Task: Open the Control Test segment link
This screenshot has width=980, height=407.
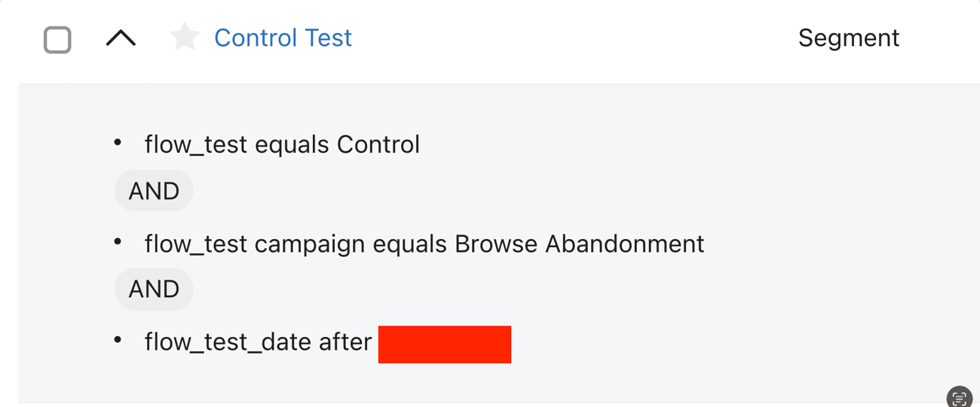Action: [283, 38]
